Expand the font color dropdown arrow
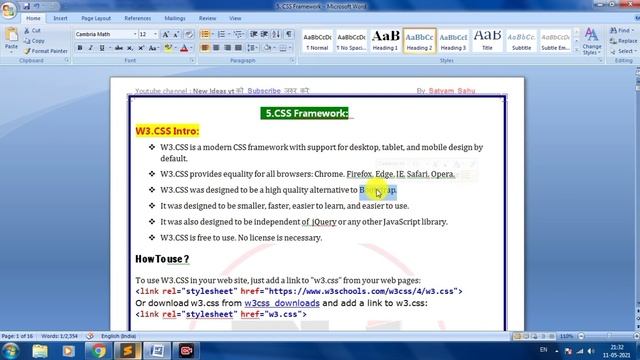Screen dimensions: 640x360 point(191,48)
